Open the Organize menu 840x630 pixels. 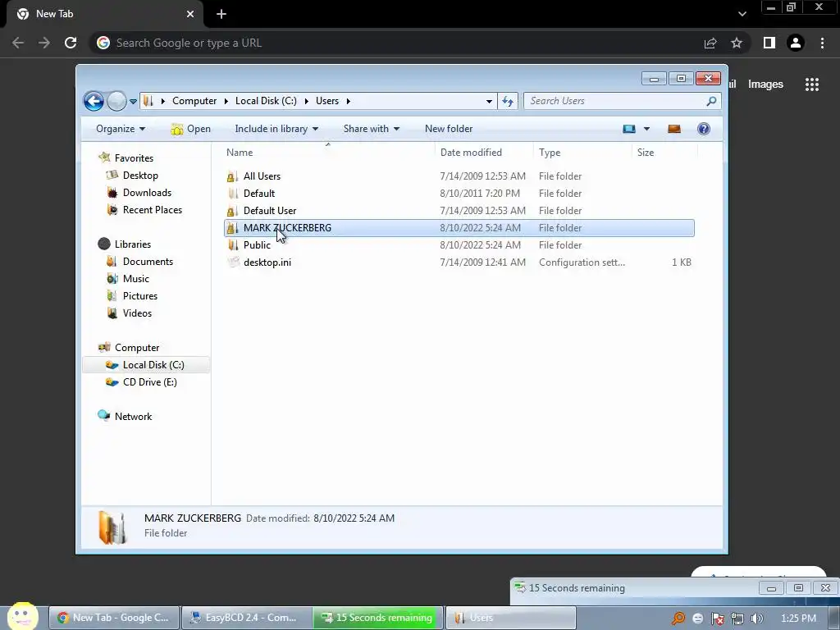[x=121, y=129]
